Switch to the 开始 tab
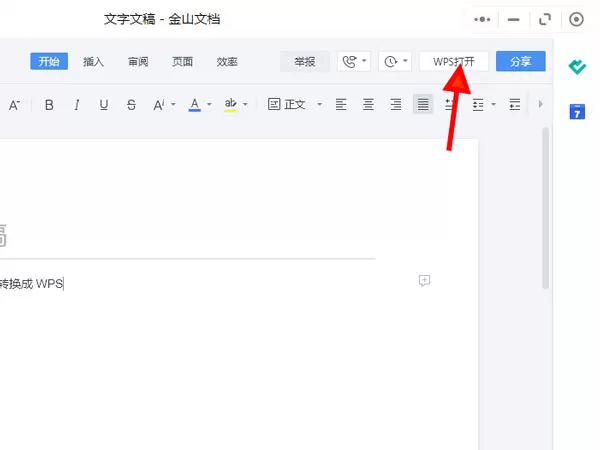600x450 pixels. [x=49, y=61]
